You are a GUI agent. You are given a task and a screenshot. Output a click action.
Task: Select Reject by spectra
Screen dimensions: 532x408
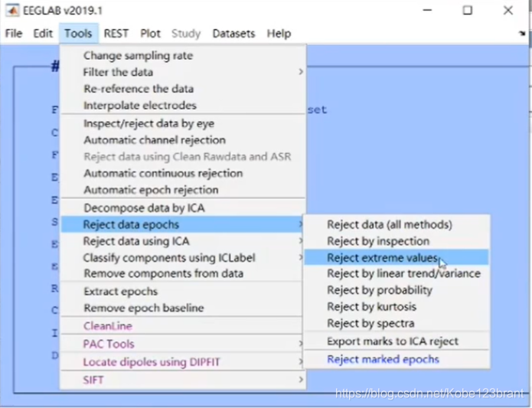(397, 323)
